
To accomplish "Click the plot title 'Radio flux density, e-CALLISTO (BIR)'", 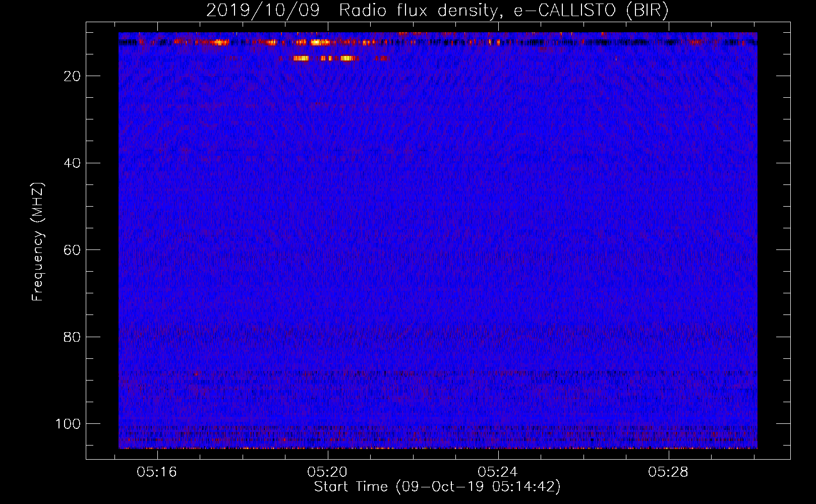I will pos(503,11).
